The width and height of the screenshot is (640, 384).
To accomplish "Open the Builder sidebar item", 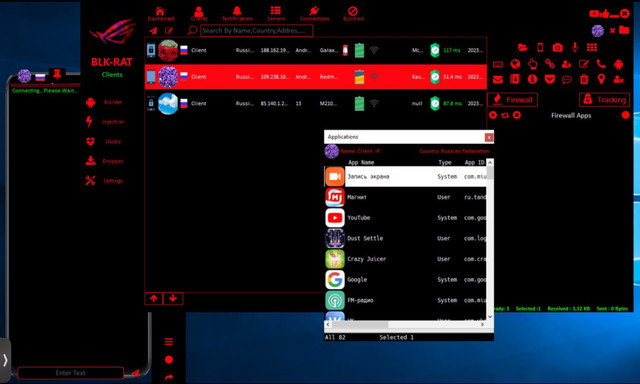I will point(104,102).
